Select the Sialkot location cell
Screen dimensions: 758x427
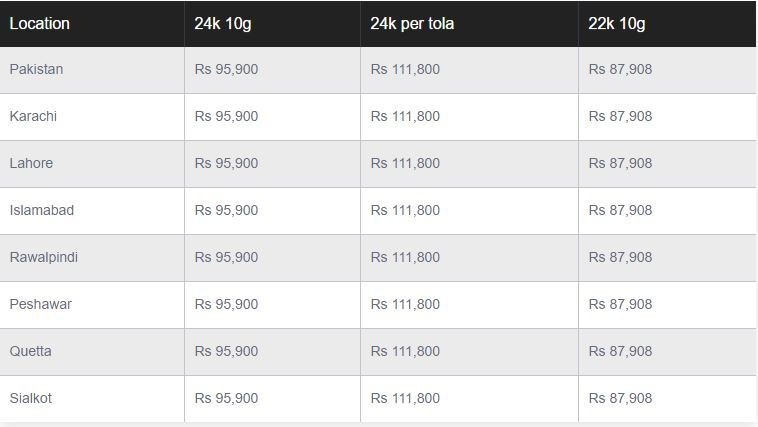30,398
